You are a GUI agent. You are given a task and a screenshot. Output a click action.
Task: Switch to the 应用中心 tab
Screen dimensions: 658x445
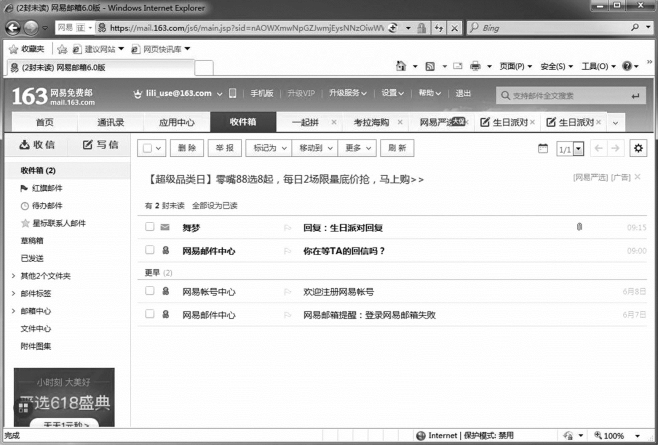(177, 122)
